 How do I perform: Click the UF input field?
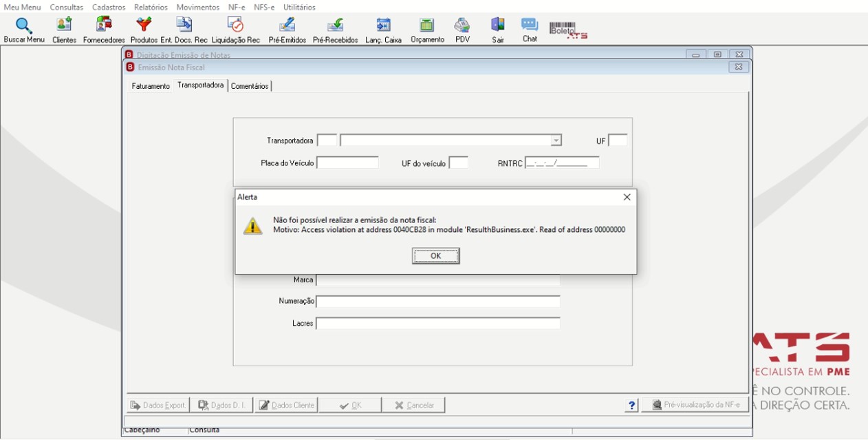(618, 140)
